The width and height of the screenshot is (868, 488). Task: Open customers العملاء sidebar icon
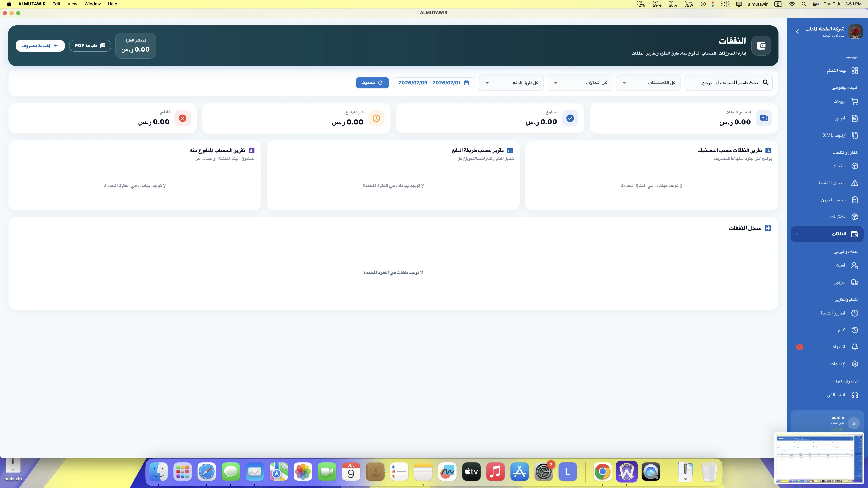(854, 265)
